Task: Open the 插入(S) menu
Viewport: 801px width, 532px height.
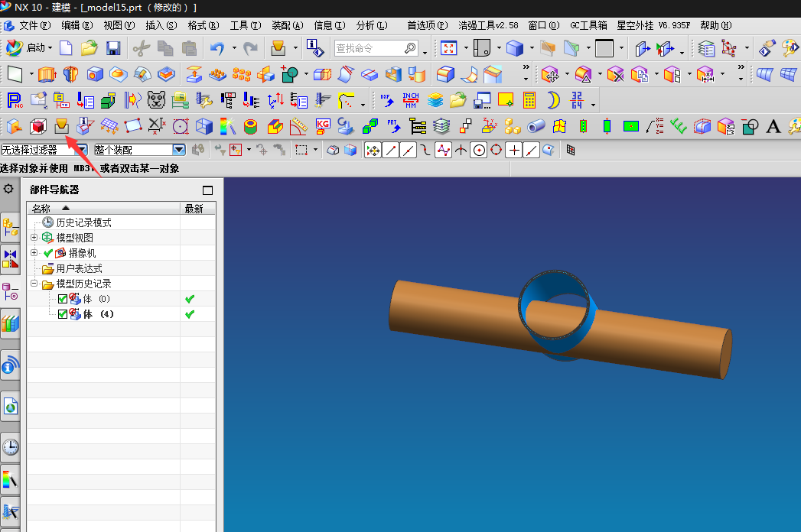Action: [161, 25]
